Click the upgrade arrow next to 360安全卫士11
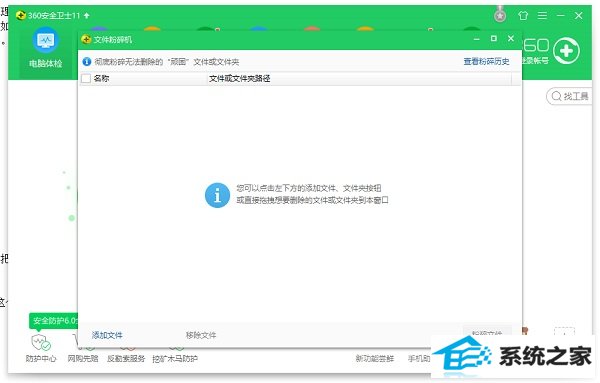The image size is (600, 383). click(87, 15)
